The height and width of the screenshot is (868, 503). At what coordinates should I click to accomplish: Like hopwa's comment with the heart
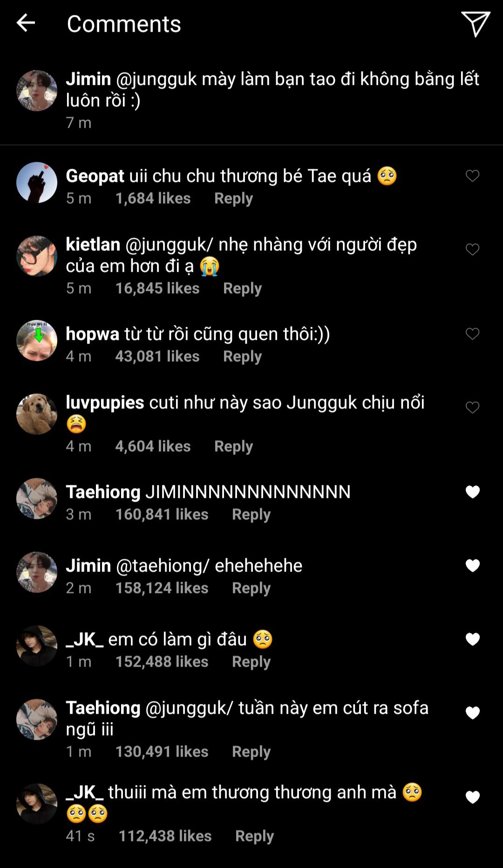click(472, 334)
